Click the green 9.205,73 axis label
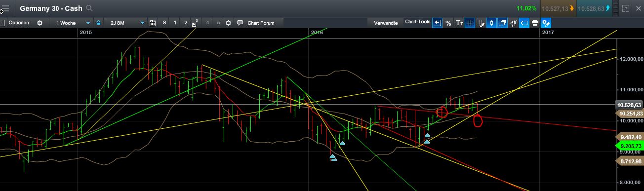 (x=629, y=146)
